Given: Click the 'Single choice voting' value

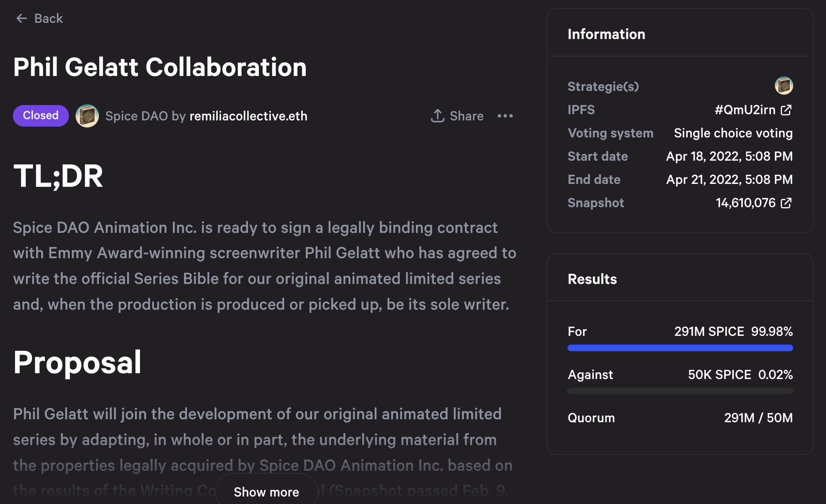Looking at the screenshot, I should pos(733,133).
